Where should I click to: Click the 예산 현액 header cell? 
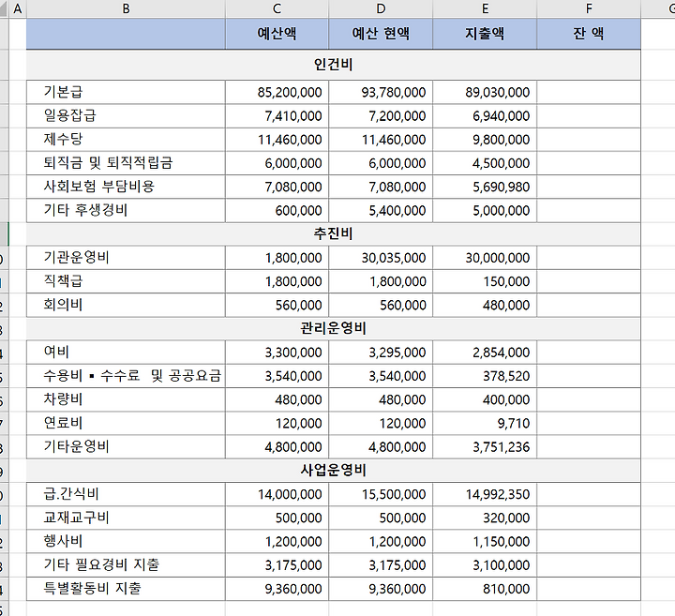(381, 34)
